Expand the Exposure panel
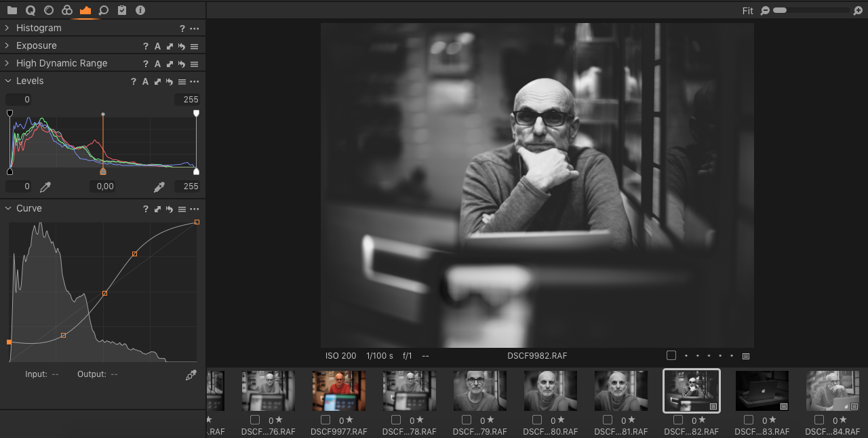The width and height of the screenshot is (868, 438). point(7,45)
